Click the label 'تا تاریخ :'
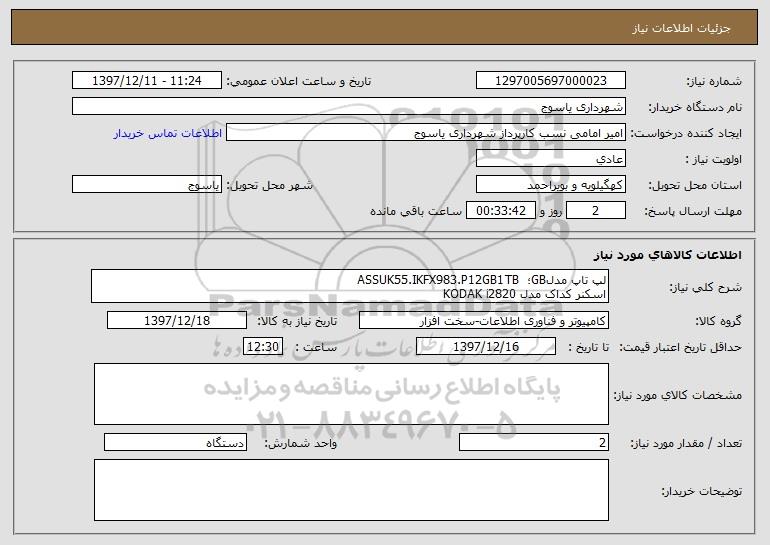Viewport: 770px width, 545px height. click(x=589, y=347)
